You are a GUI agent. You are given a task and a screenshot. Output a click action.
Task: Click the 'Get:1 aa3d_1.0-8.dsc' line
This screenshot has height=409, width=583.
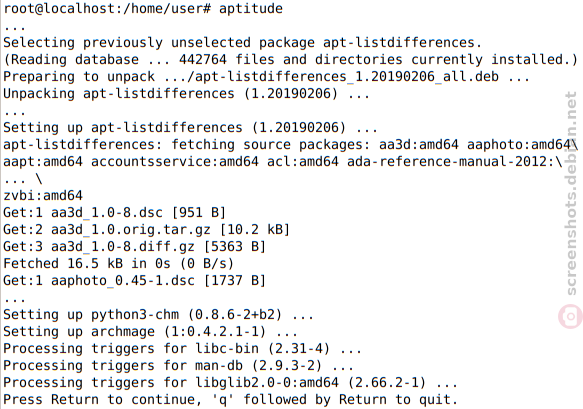tap(115, 212)
